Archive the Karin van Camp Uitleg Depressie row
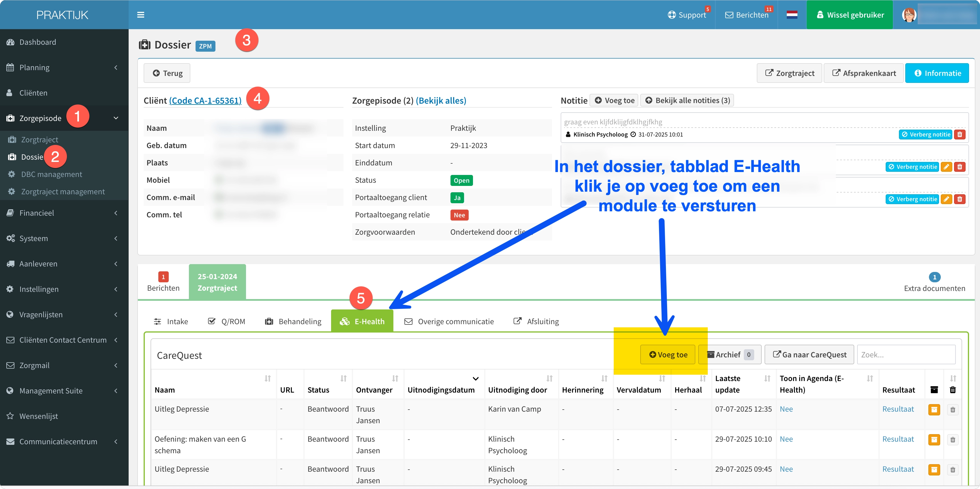This screenshot has height=489, width=980. pos(934,409)
